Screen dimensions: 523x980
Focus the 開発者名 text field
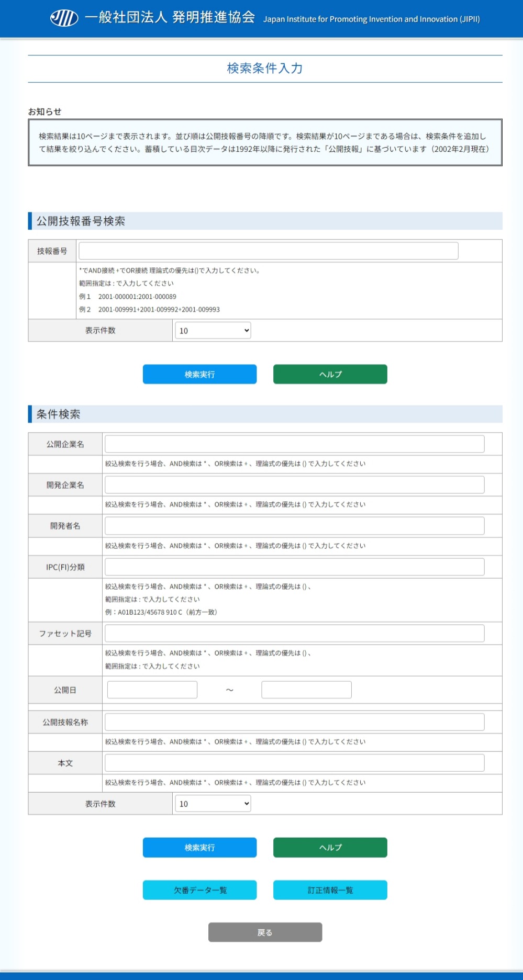[294, 525]
